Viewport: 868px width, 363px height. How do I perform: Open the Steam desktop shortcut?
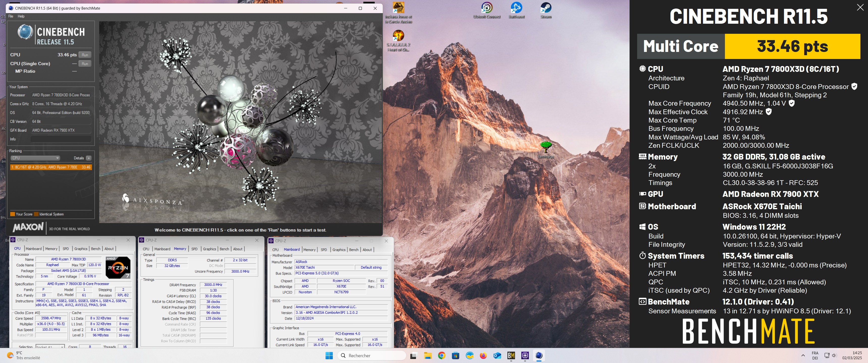coord(546,10)
